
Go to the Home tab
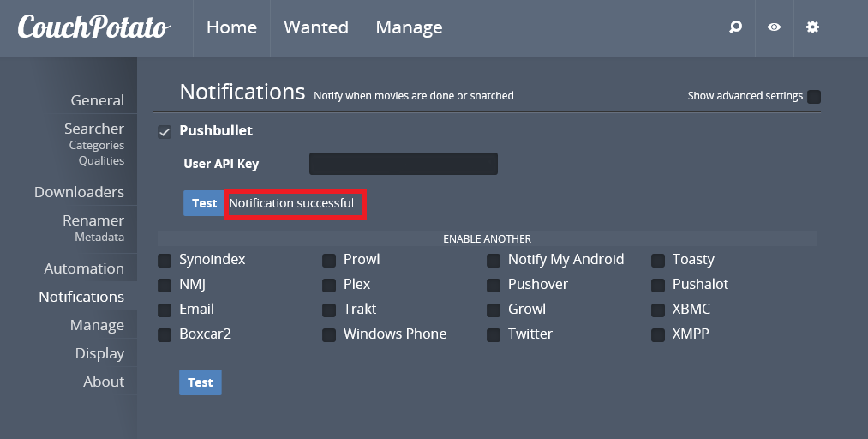pos(231,27)
